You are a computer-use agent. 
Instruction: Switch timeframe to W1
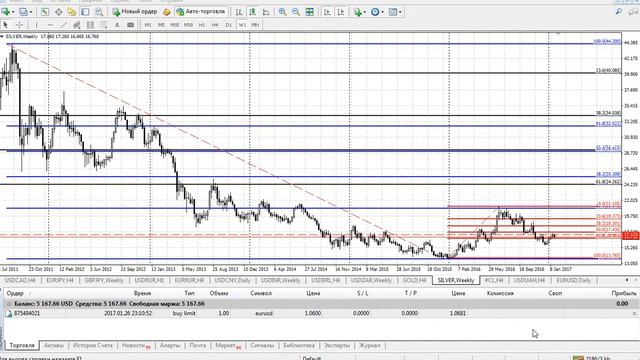[242, 25]
